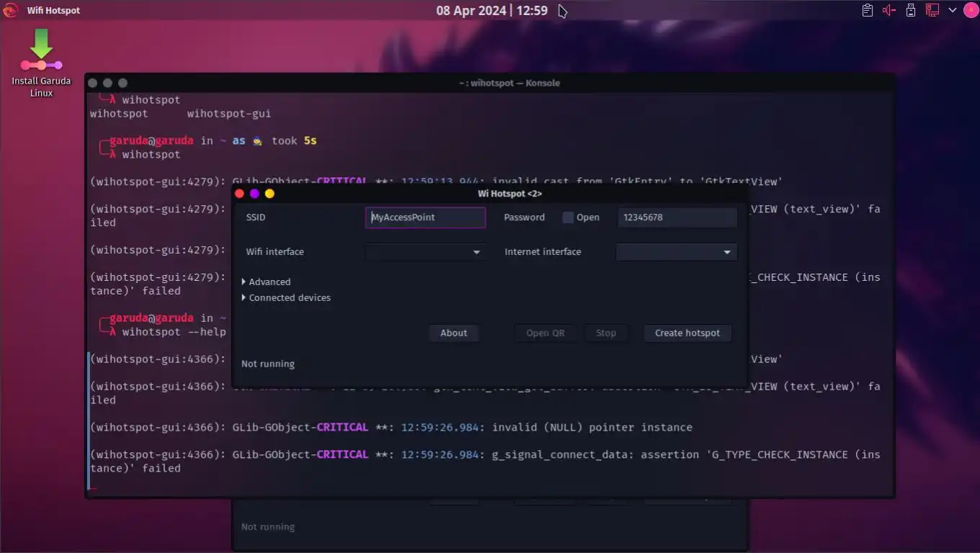Expand the Connected devices section

click(286, 297)
